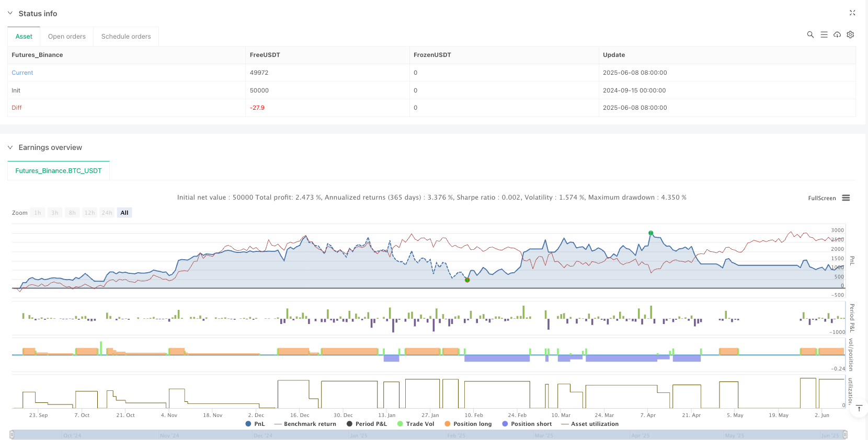Image resolution: width=868 pixels, height=440 pixels.
Task: Collapse the Earnings overview section
Action: coord(10,147)
